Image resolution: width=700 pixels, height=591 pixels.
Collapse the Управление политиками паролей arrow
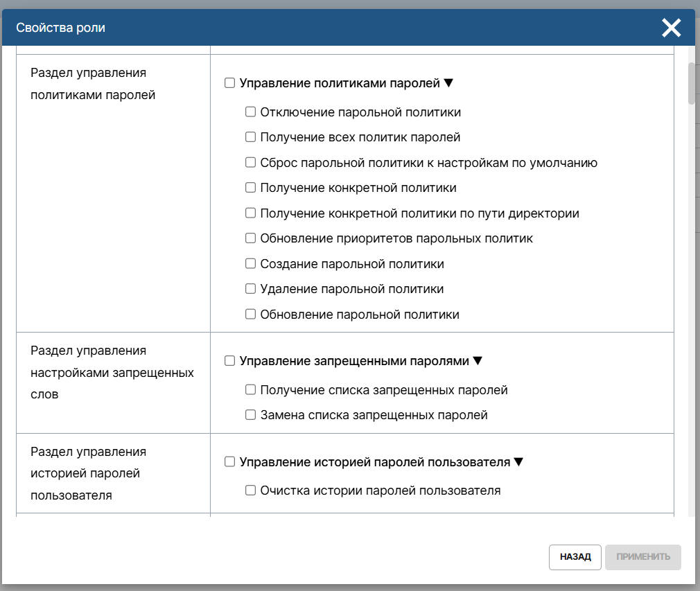click(448, 83)
